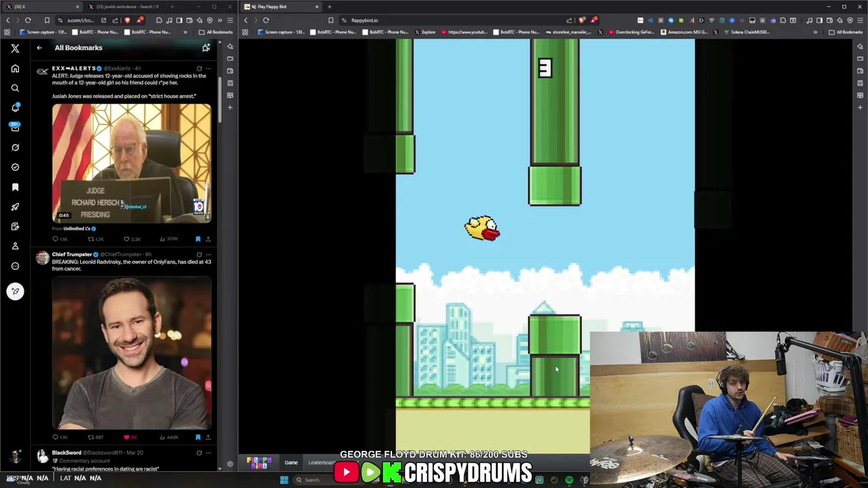The height and width of the screenshot is (488, 868).
Task: Reload the X page in left window
Action: [28, 20]
